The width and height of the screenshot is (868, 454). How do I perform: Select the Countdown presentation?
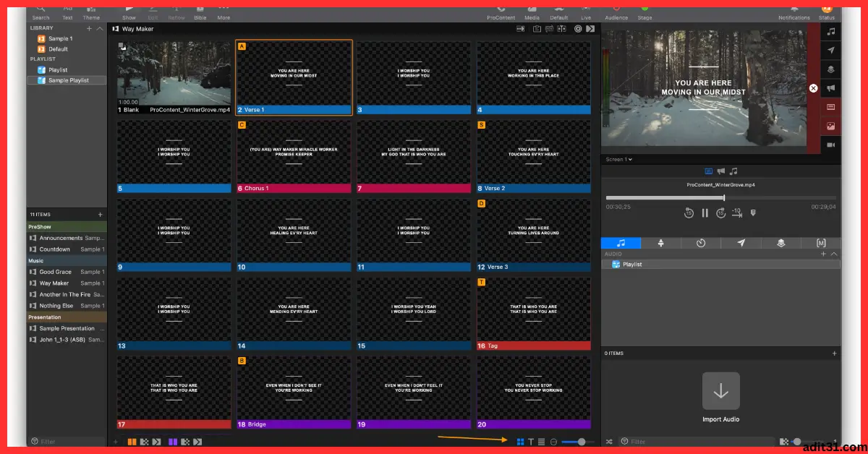pos(67,249)
